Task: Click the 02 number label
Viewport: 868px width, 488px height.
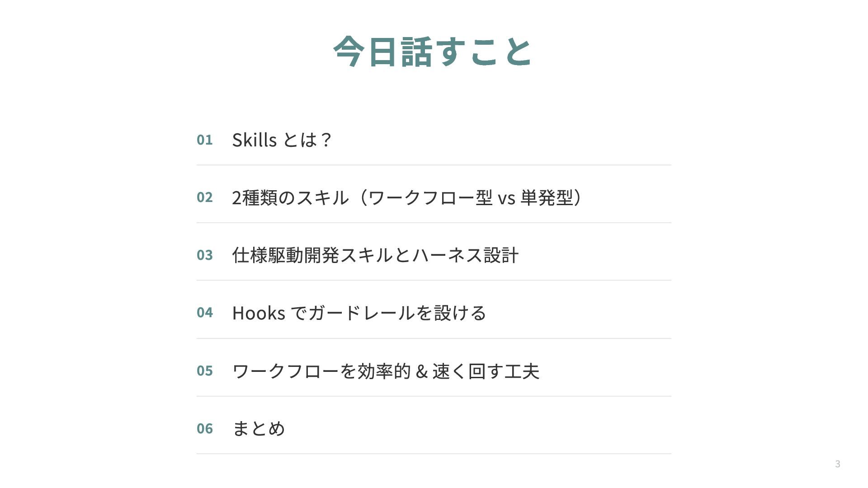Action: (204, 197)
